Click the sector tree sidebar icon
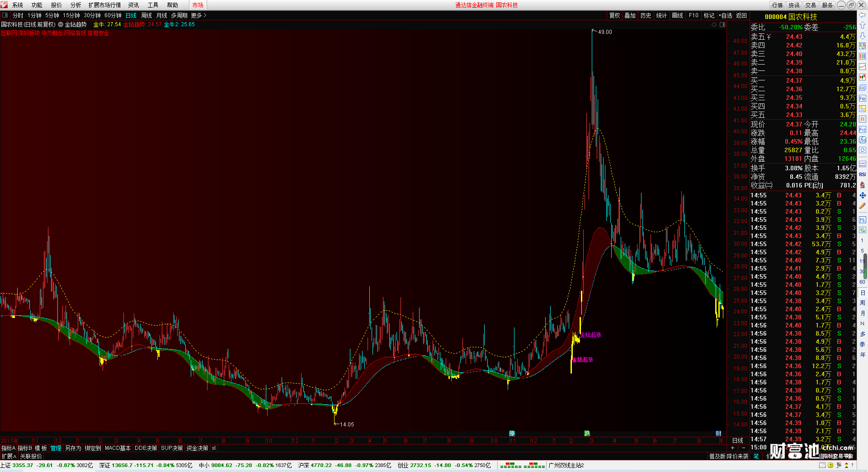Viewport: 868px width, 472px height. click(x=862, y=108)
